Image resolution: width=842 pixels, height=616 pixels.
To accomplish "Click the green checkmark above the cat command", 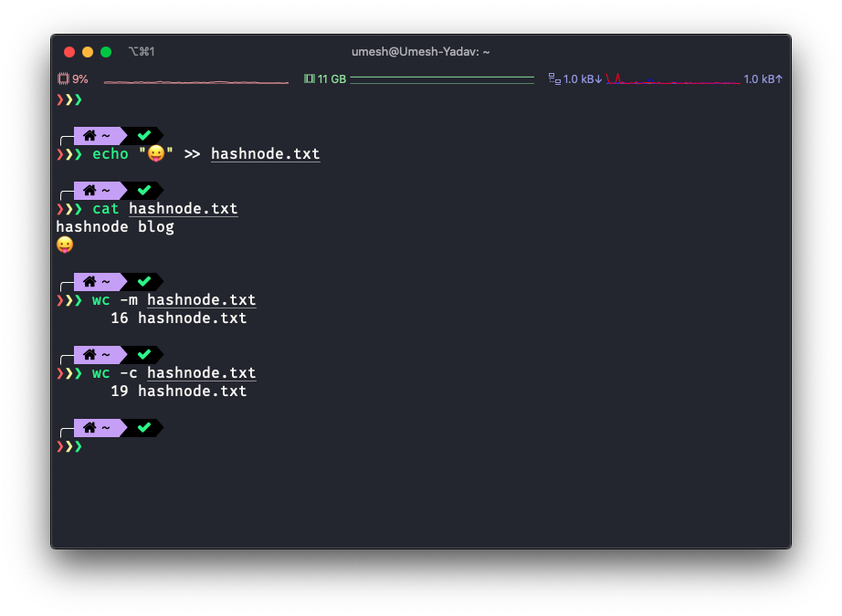I will tap(143, 191).
